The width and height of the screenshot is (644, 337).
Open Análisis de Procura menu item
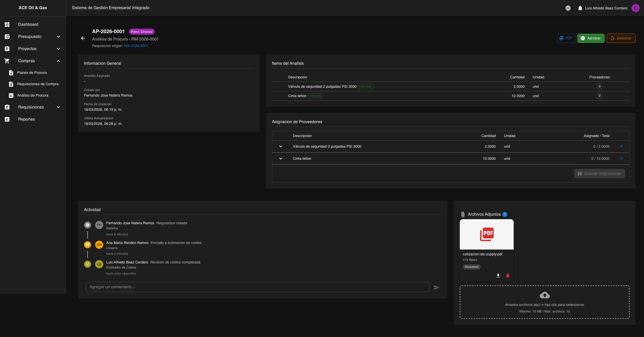(33, 95)
